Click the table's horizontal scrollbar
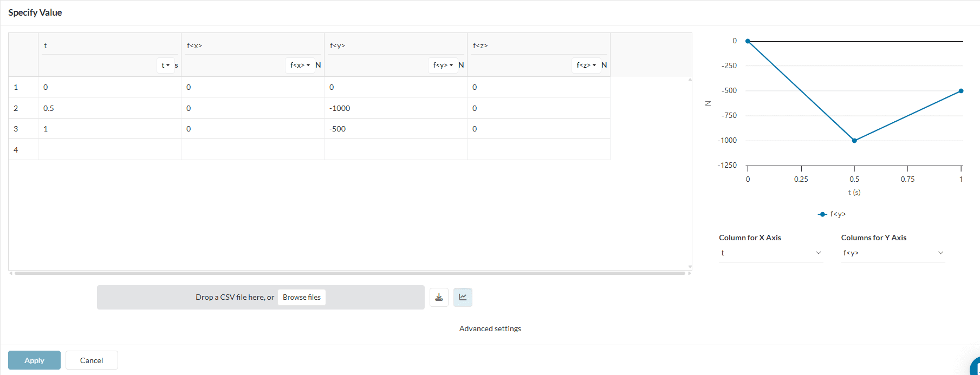 coord(349,273)
